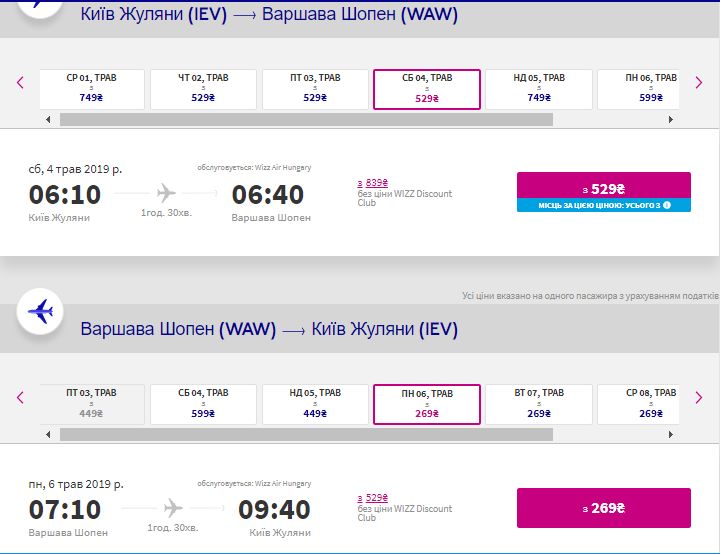Select the 529₴ fare for the 06:10 flight
This screenshot has width=720, height=554.
(603, 187)
